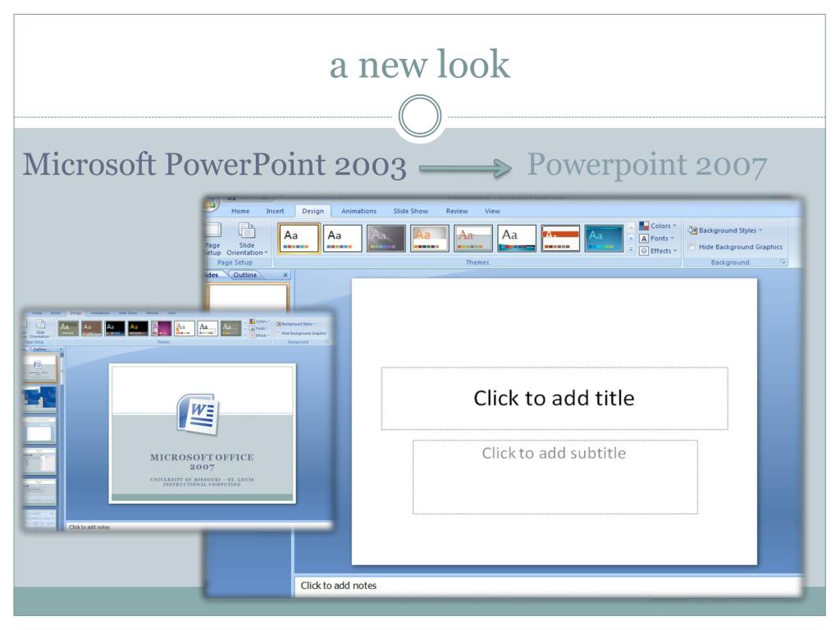
Task: Click the Fonts 'A' icon in large window
Action: [x=644, y=239]
